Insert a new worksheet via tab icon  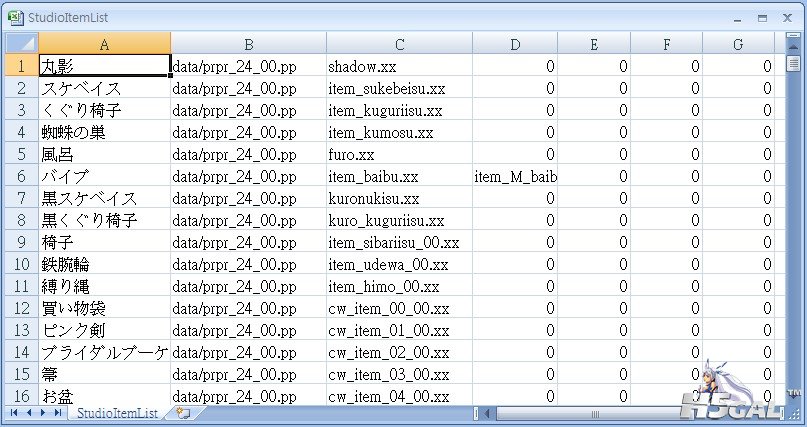[x=182, y=412]
